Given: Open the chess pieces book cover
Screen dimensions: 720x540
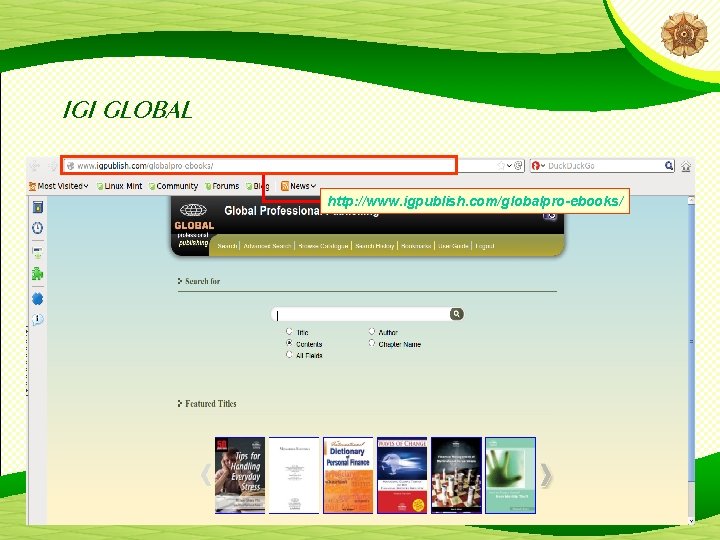Looking at the screenshot, I should [456, 475].
